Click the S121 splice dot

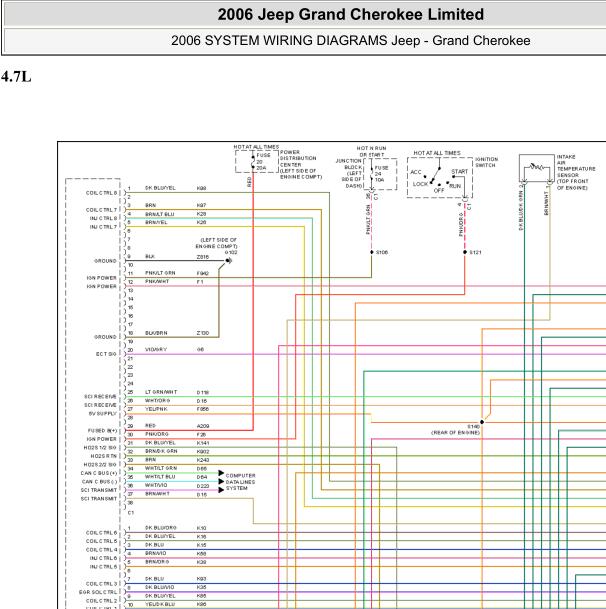pyautogui.click(x=465, y=252)
